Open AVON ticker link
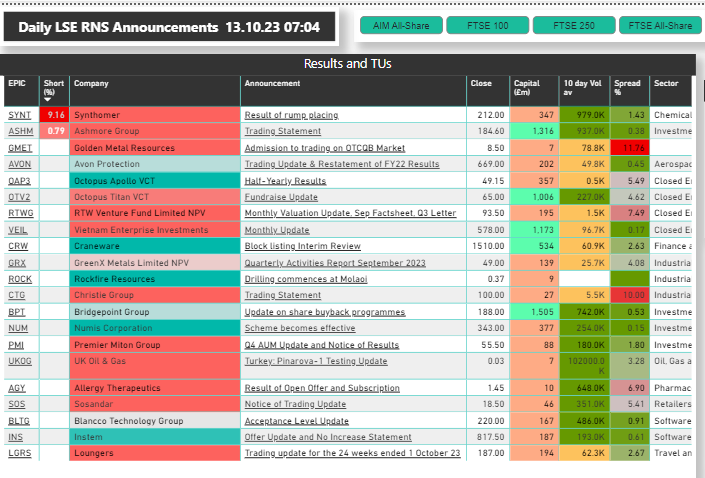This screenshot has width=705, height=478. 20,164
